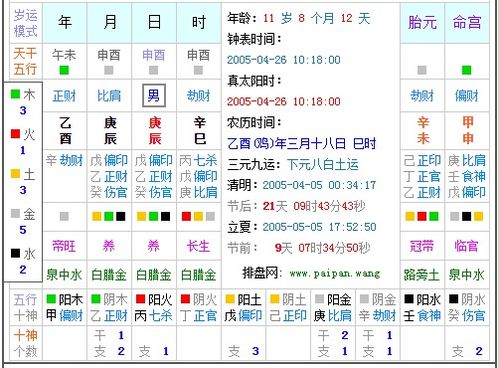This screenshot has height=368, width=499.
Task: Click 癸 伤官 in the bottom row
Action: point(467,315)
